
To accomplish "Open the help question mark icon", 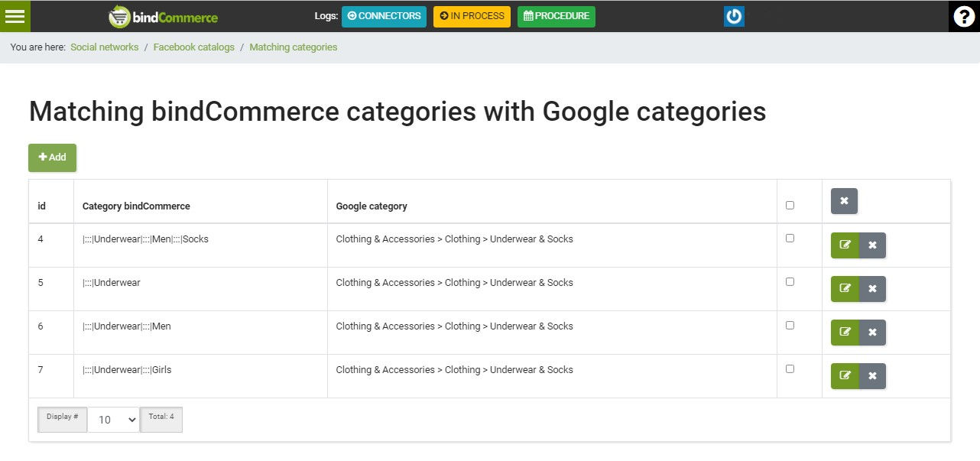I will pyautogui.click(x=964, y=16).
